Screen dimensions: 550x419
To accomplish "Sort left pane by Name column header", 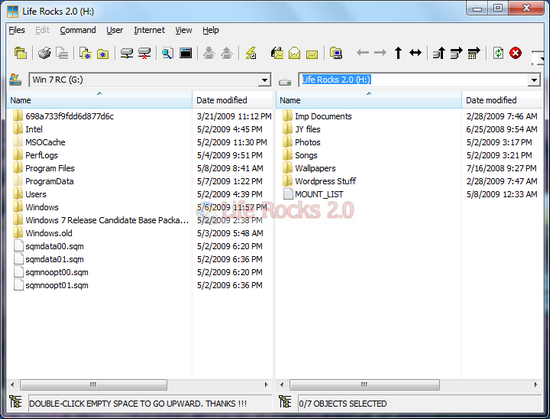I will click(100, 100).
